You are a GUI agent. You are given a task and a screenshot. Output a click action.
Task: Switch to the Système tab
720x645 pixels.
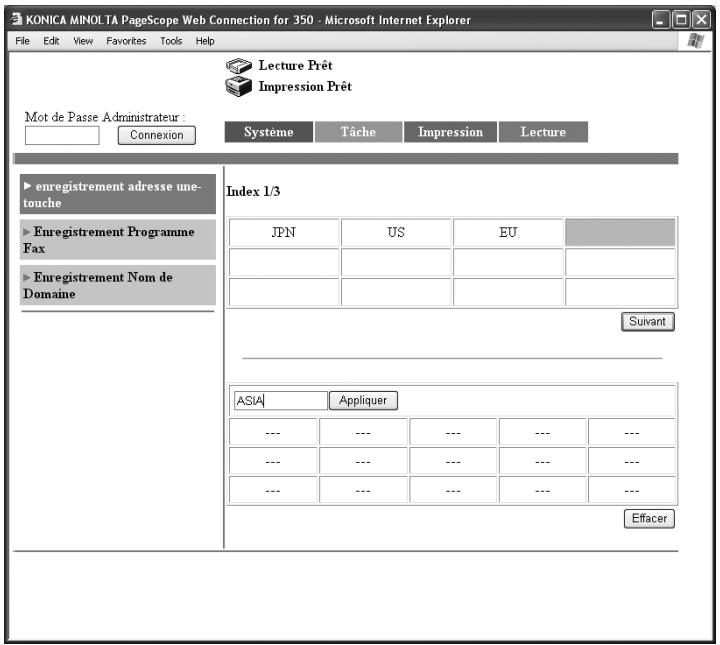(x=269, y=132)
